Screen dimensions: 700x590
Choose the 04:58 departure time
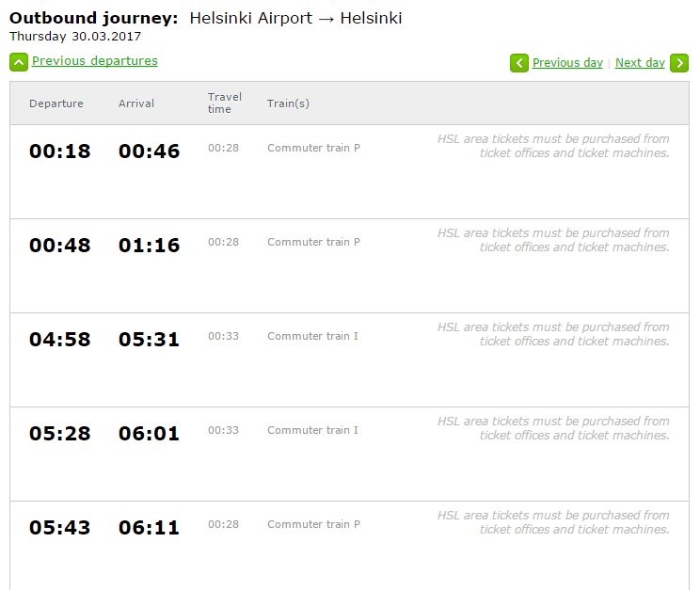[x=60, y=340]
